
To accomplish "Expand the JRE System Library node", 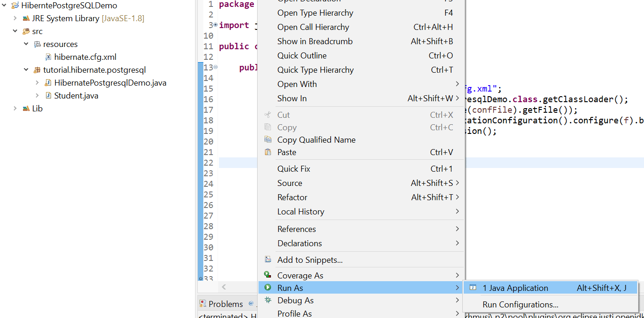I will click(15, 18).
